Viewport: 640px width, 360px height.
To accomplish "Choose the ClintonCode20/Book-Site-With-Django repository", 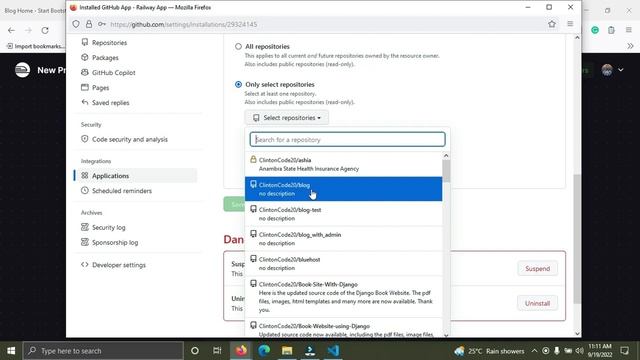I will coord(343,297).
